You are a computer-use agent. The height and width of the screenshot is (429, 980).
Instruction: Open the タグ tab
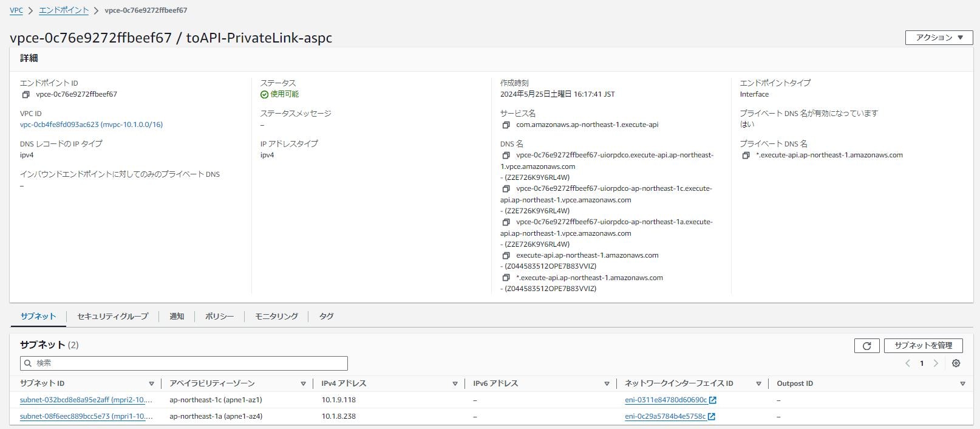pos(326,317)
